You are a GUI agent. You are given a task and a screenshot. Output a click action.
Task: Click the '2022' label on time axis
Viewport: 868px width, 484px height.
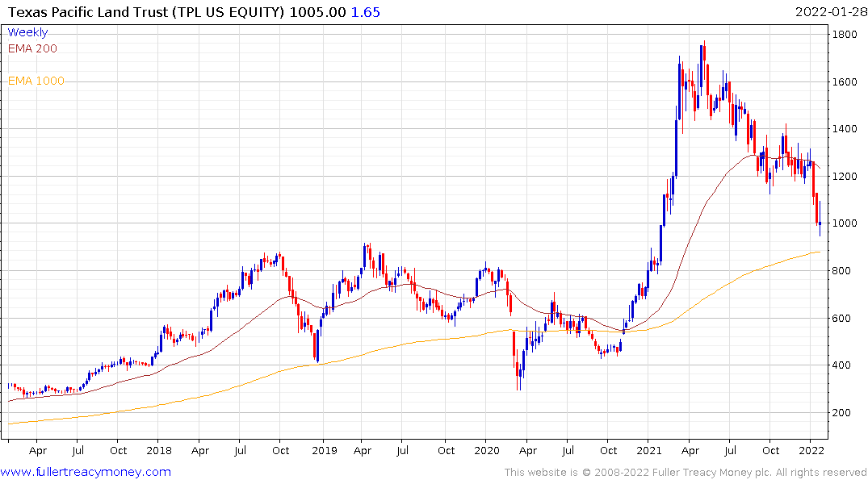[x=811, y=451]
